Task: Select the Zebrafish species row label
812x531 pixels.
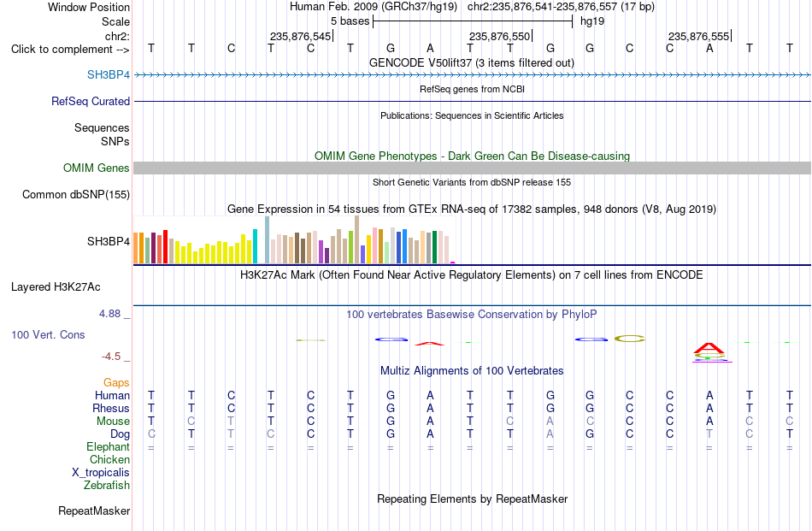Action: (x=107, y=486)
